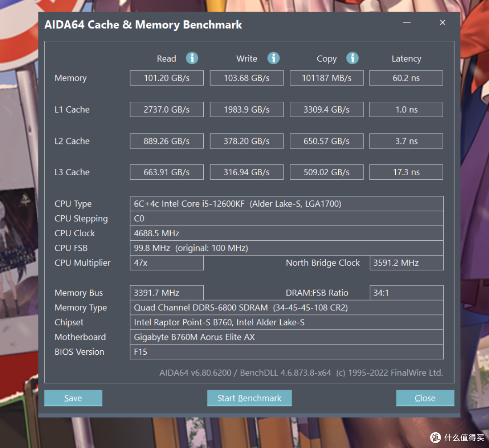Click the L2 Cache Read value 889.26 GB/s

pyautogui.click(x=167, y=141)
